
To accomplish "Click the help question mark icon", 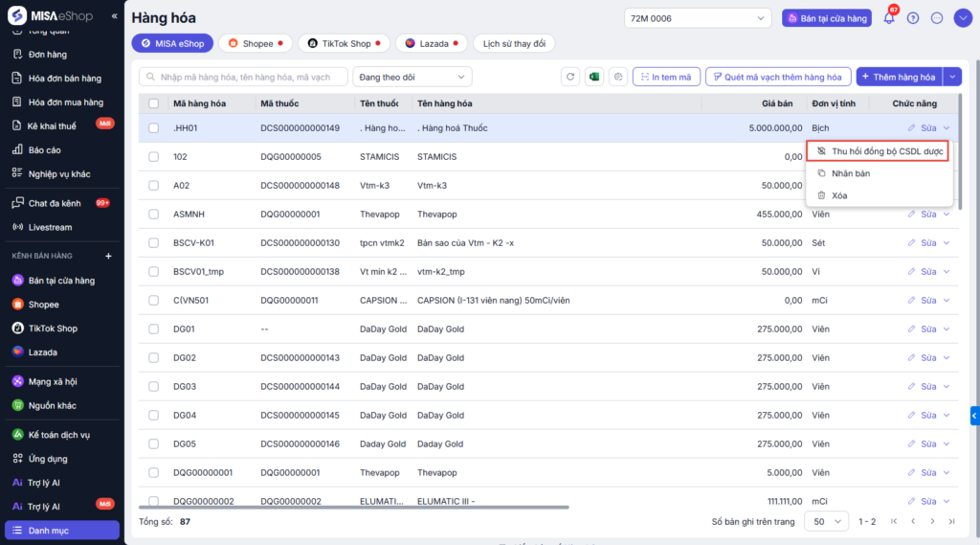I will tap(913, 18).
